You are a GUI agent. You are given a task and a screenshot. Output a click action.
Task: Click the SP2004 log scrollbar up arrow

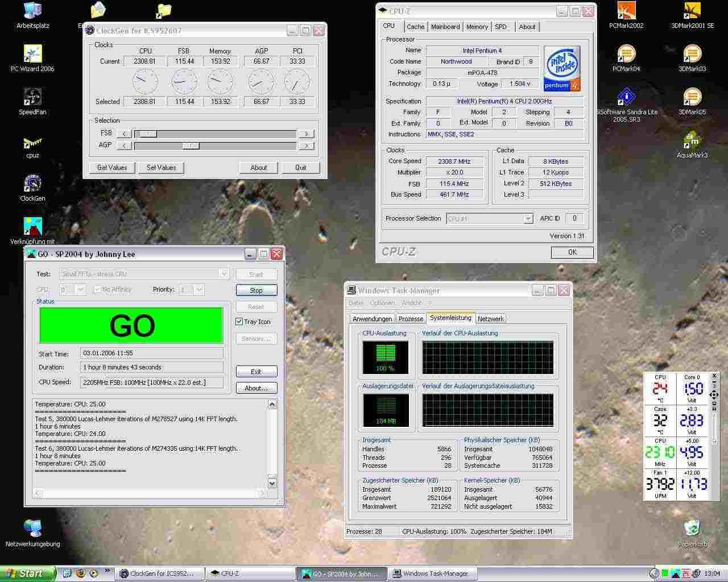272,405
